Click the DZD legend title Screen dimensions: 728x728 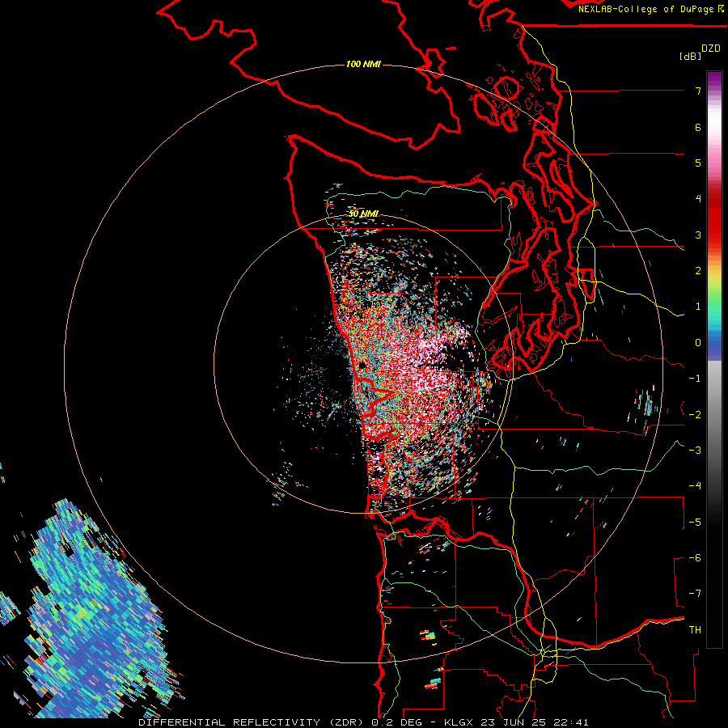pyautogui.click(x=711, y=49)
